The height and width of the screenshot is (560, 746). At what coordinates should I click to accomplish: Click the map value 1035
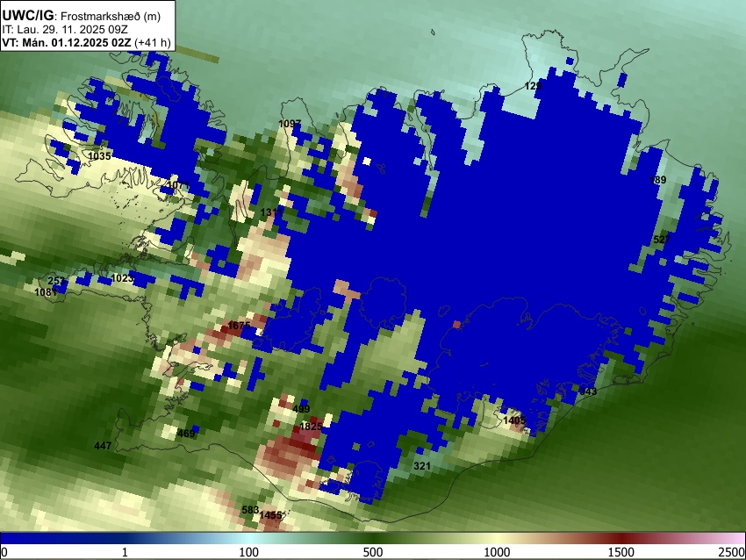point(99,156)
